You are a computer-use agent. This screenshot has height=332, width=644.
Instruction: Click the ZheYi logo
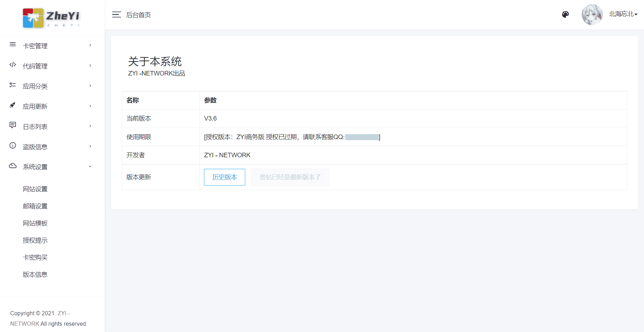[x=52, y=18]
